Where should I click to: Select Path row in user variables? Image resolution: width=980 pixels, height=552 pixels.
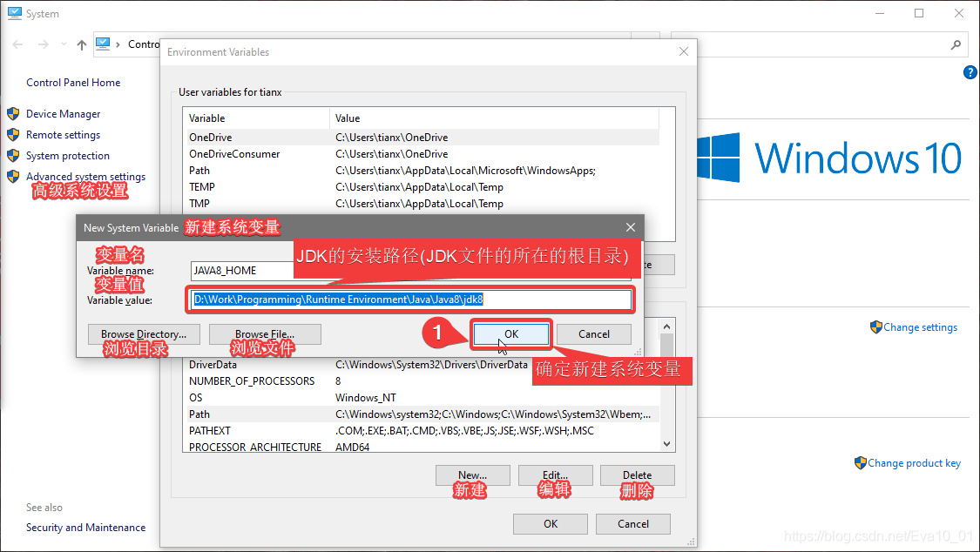tap(422, 170)
